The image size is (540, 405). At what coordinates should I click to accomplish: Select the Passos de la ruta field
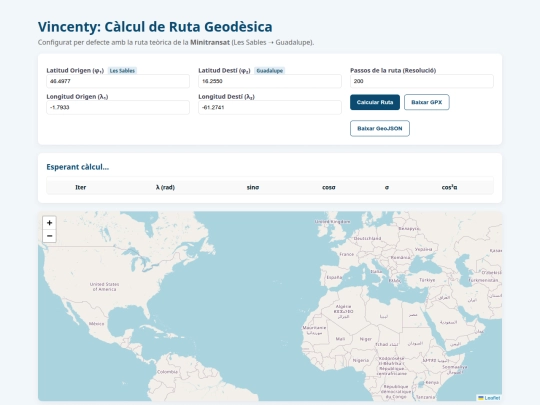tap(422, 81)
